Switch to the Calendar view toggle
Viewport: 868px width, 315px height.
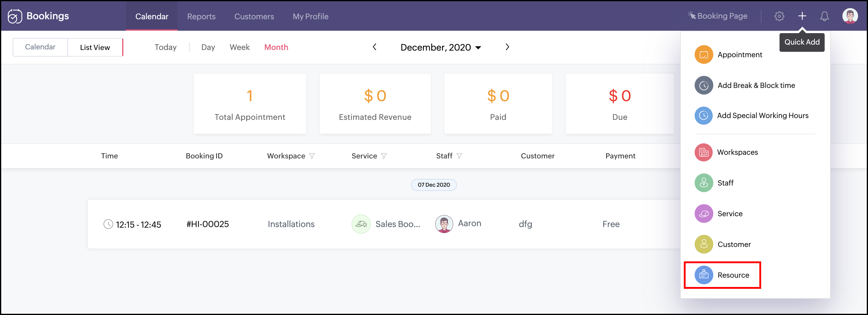[40, 47]
